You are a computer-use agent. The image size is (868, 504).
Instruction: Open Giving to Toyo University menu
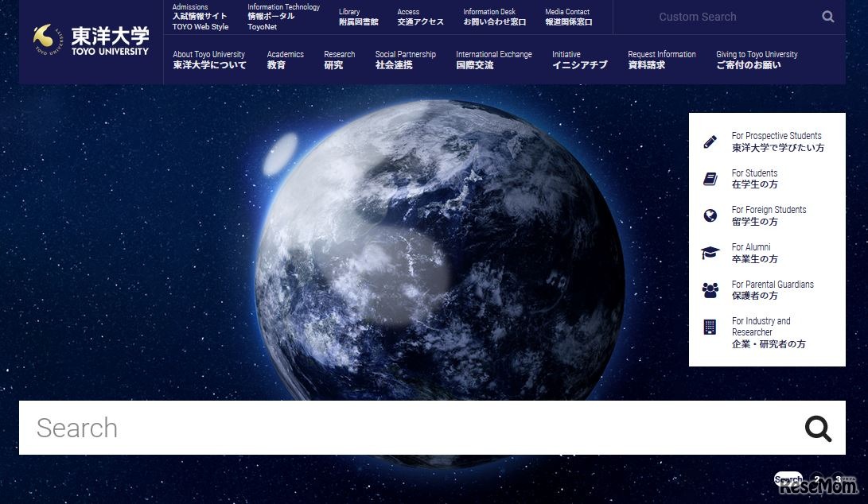[x=757, y=60]
